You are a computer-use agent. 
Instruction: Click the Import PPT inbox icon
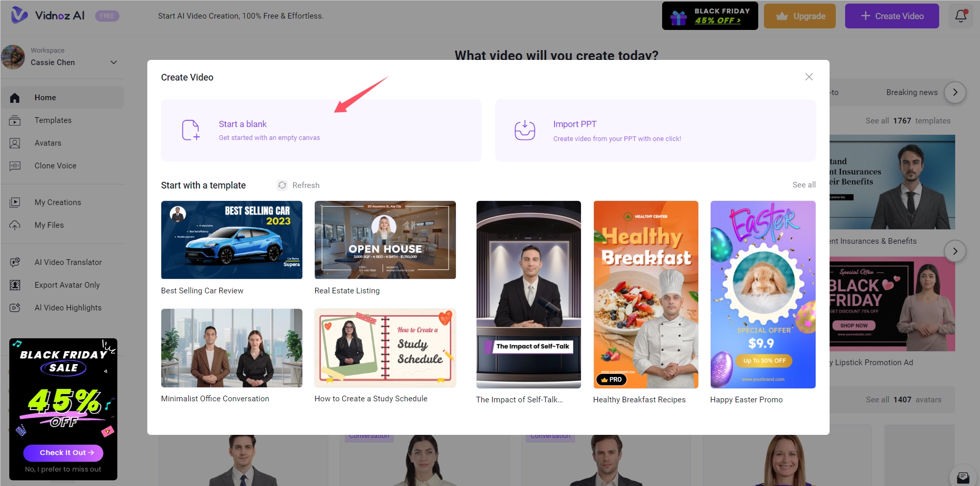click(525, 130)
